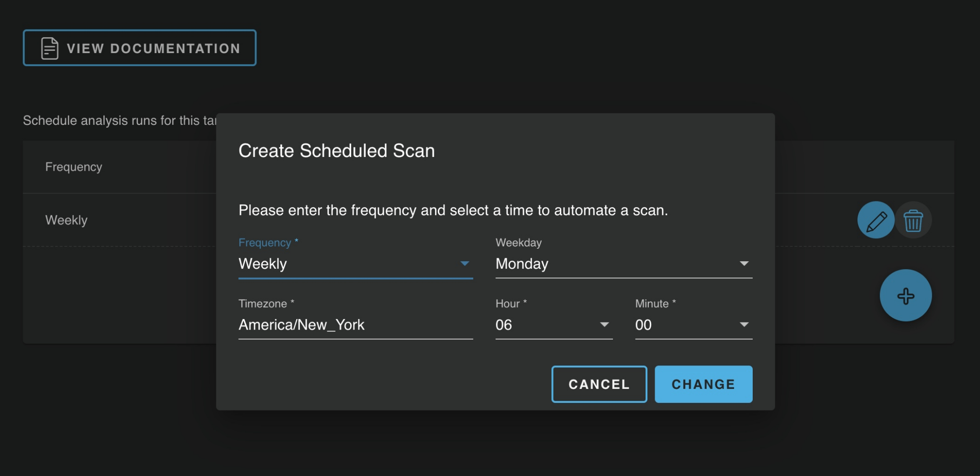
Task: Expand the Frequency dropdown arrow
Action: 464,264
